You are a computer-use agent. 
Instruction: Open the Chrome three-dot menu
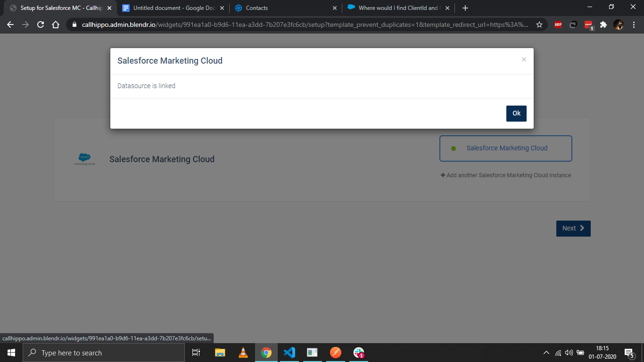coord(633,25)
